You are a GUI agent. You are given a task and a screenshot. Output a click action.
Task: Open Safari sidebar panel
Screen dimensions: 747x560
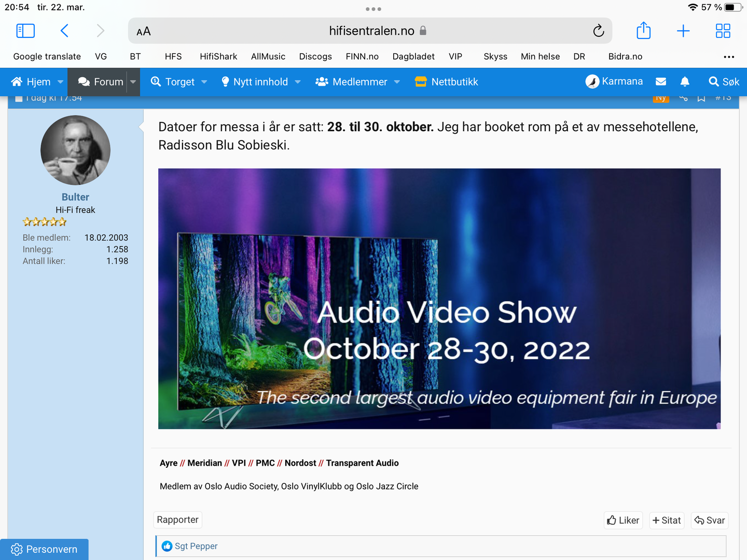[25, 31]
